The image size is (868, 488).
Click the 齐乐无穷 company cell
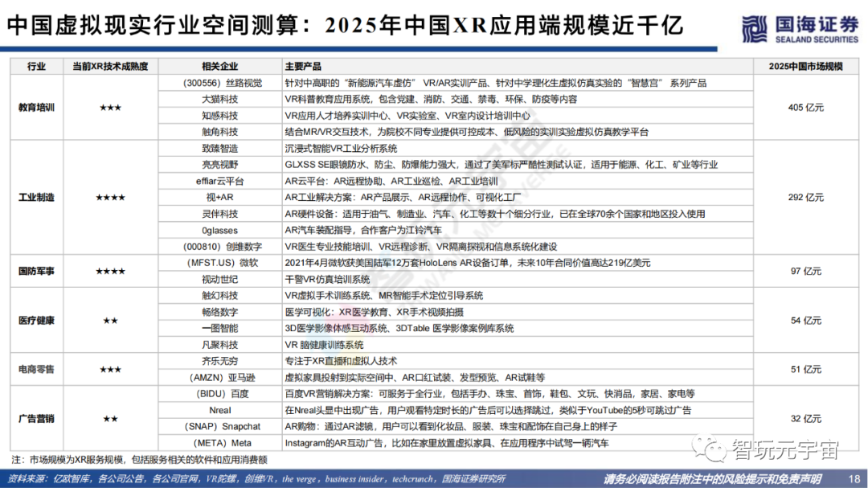pos(219,361)
